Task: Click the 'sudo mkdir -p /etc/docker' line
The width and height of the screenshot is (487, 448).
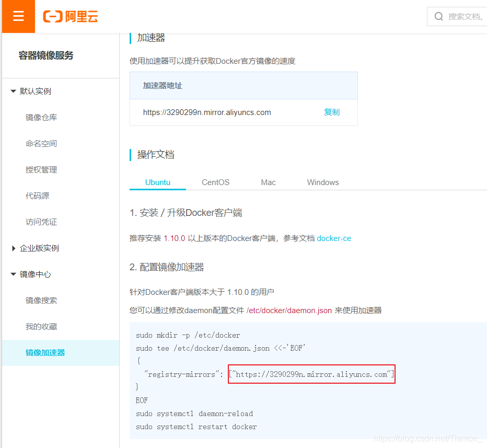Action: (x=188, y=335)
